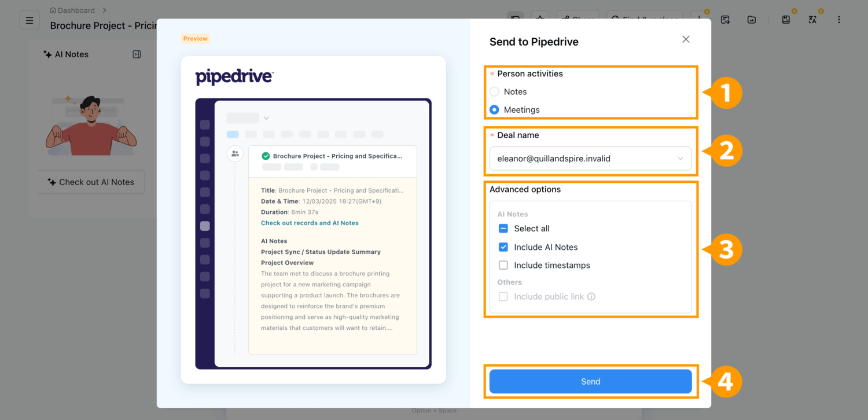The image size is (868, 420).
Task: Click the Advanced options label
Action: [525, 189]
